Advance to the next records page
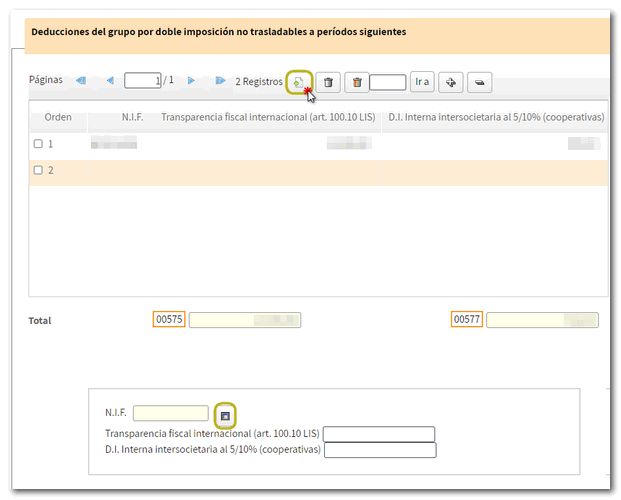The width and height of the screenshot is (621, 500). (192, 81)
